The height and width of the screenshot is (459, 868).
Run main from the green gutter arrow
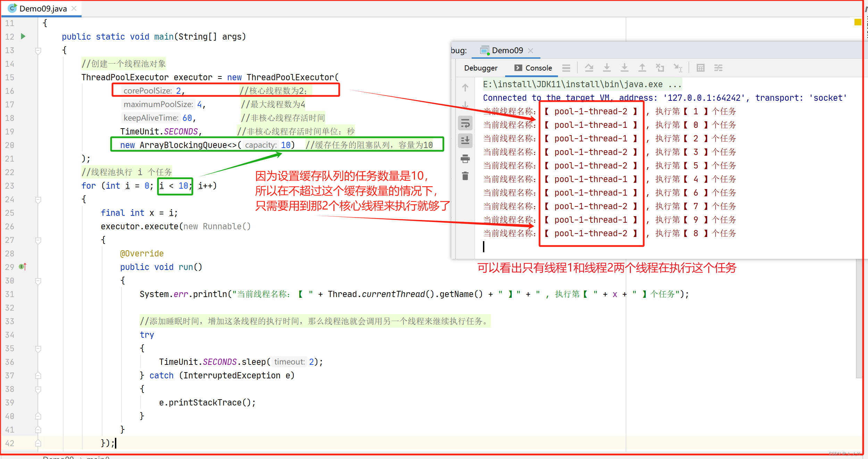point(23,36)
